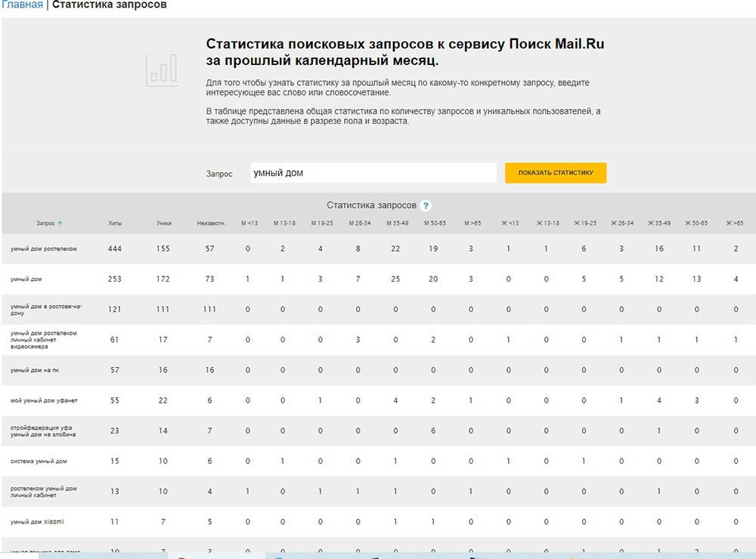Click the М 13-18 column header
The width and height of the screenshot is (756, 559).
pyautogui.click(x=284, y=223)
